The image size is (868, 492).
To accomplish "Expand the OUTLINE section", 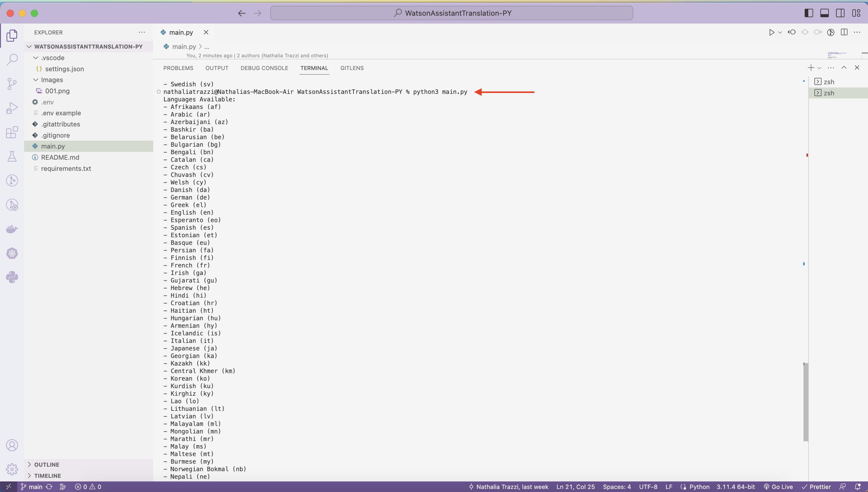I will [x=46, y=465].
